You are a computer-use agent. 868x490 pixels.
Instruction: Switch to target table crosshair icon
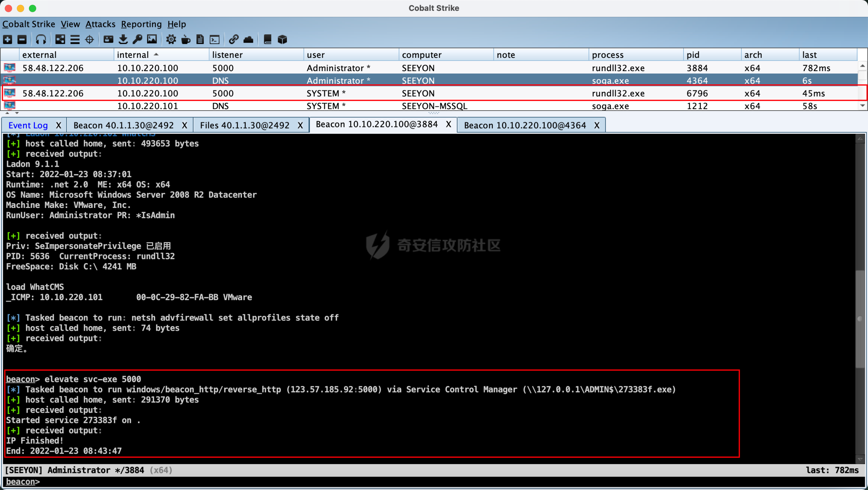(x=90, y=39)
